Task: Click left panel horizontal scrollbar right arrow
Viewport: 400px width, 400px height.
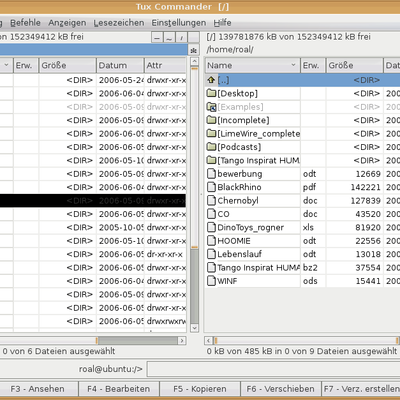Action: [182, 341]
